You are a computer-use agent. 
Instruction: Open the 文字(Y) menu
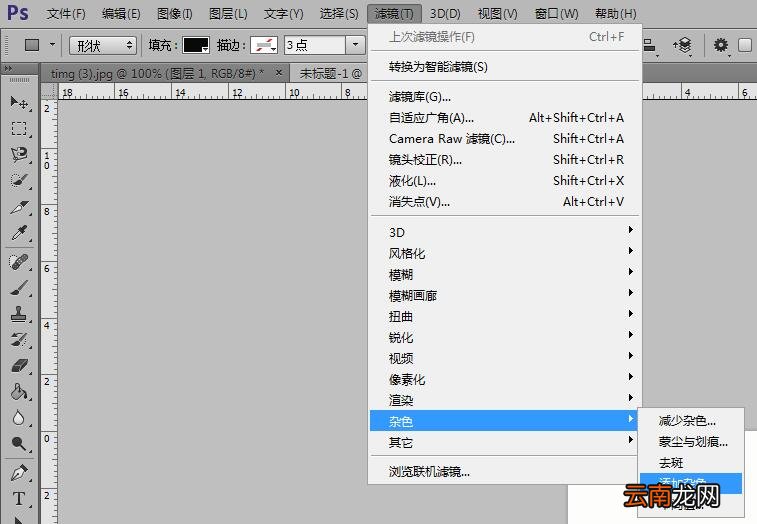coord(283,14)
